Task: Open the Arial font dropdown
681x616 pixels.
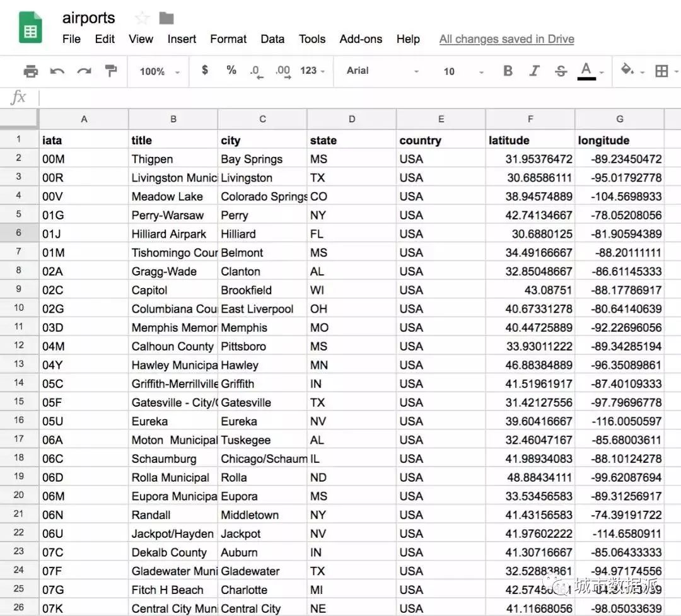Action: [x=382, y=71]
